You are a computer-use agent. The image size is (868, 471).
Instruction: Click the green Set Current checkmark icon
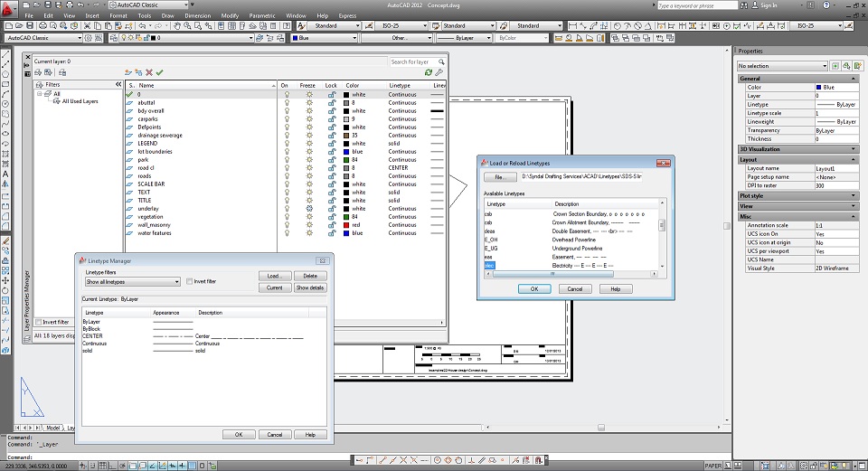(160, 72)
